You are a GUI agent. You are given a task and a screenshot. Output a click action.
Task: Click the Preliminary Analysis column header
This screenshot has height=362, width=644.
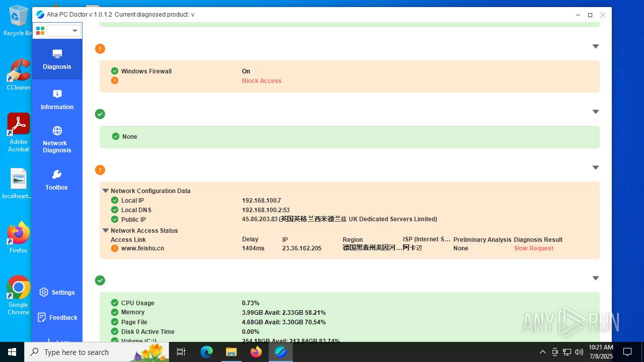click(482, 240)
